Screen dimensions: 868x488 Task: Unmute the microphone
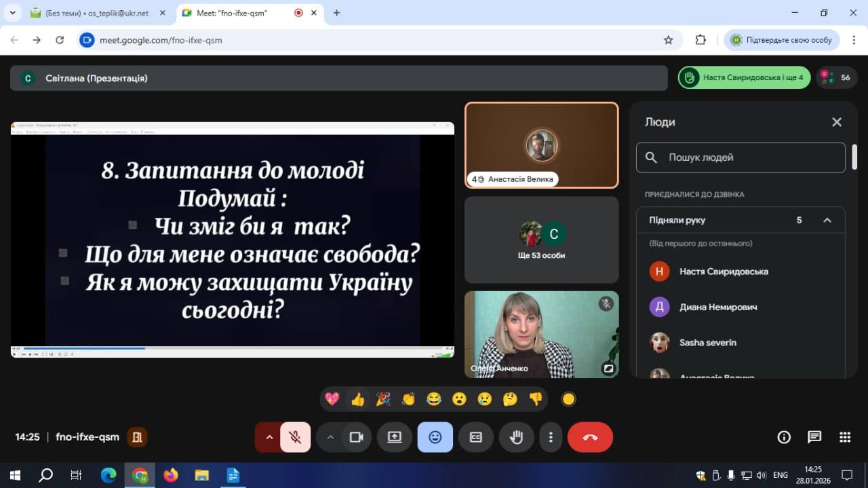click(x=295, y=437)
